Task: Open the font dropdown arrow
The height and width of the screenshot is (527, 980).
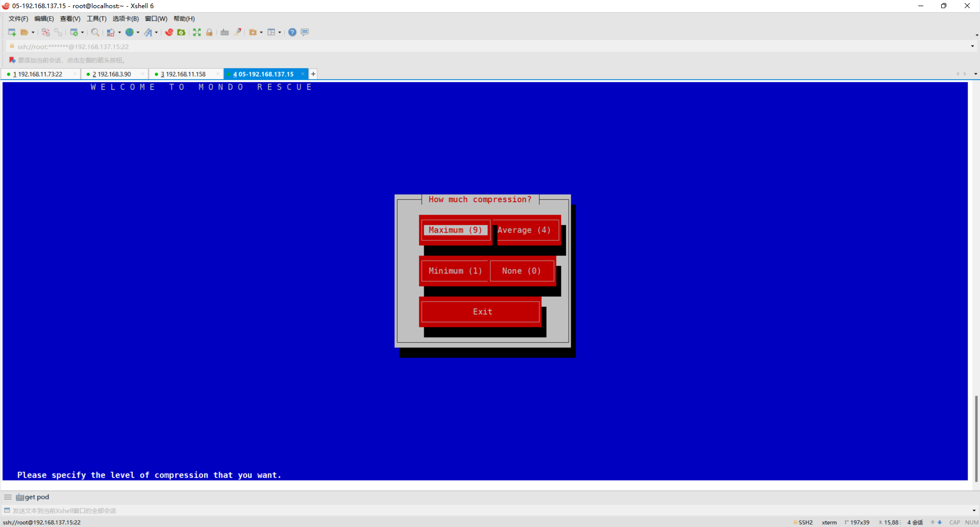Action: click(156, 33)
